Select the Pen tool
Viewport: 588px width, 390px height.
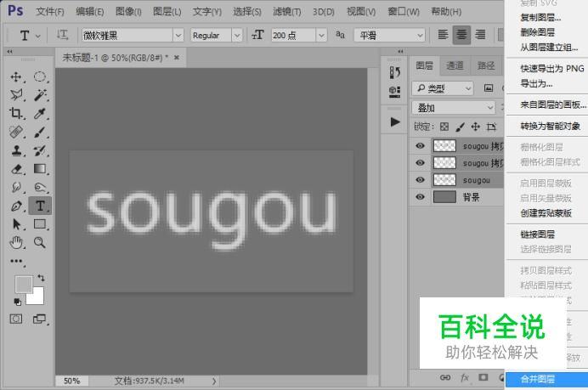click(x=16, y=206)
